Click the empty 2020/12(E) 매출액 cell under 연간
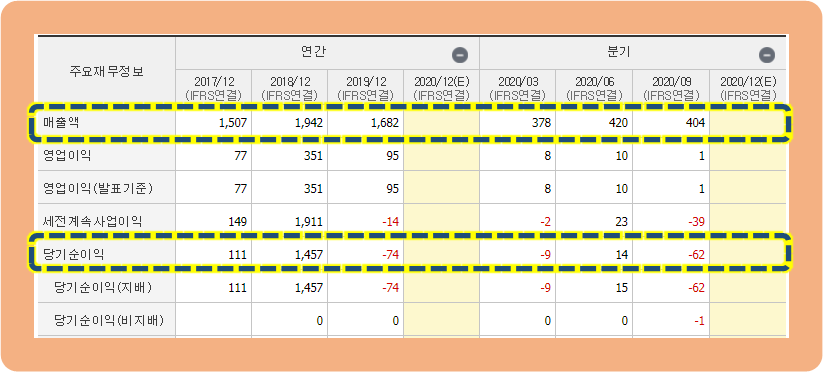Image resolution: width=823 pixels, height=372 pixels. coord(441,123)
